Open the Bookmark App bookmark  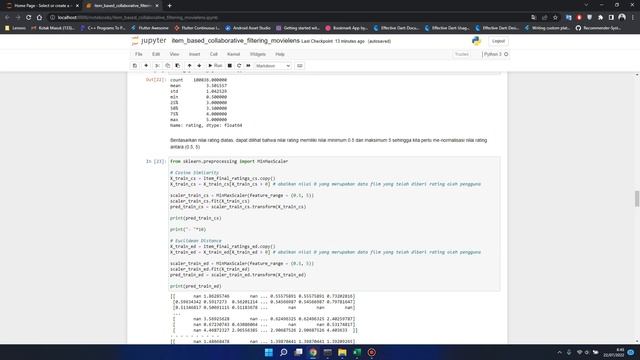click(x=347, y=28)
